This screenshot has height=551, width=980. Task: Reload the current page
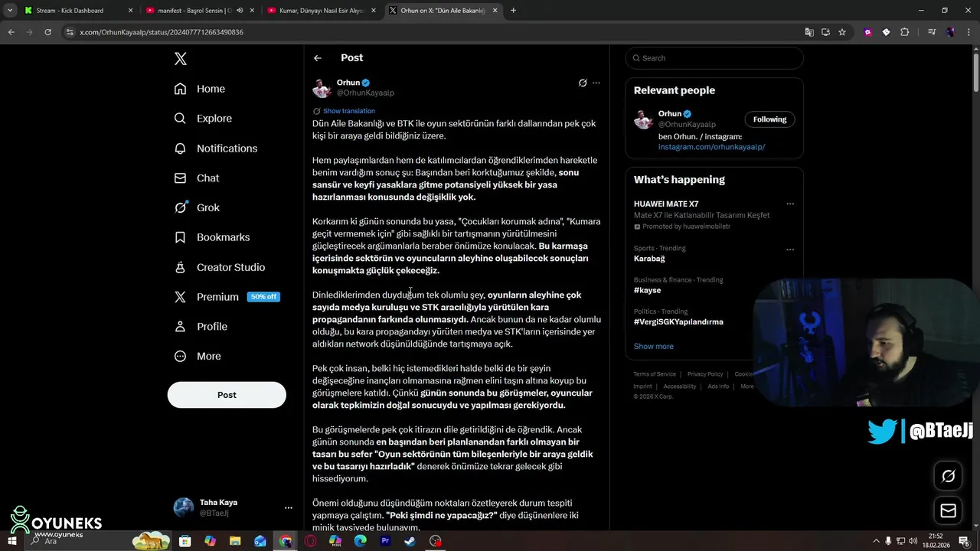click(47, 32)
